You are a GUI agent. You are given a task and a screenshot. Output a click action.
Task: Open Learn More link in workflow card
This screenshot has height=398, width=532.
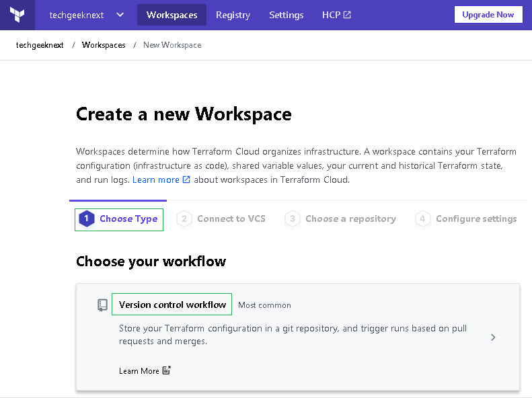pyautogui.click(x=145, y=371)
